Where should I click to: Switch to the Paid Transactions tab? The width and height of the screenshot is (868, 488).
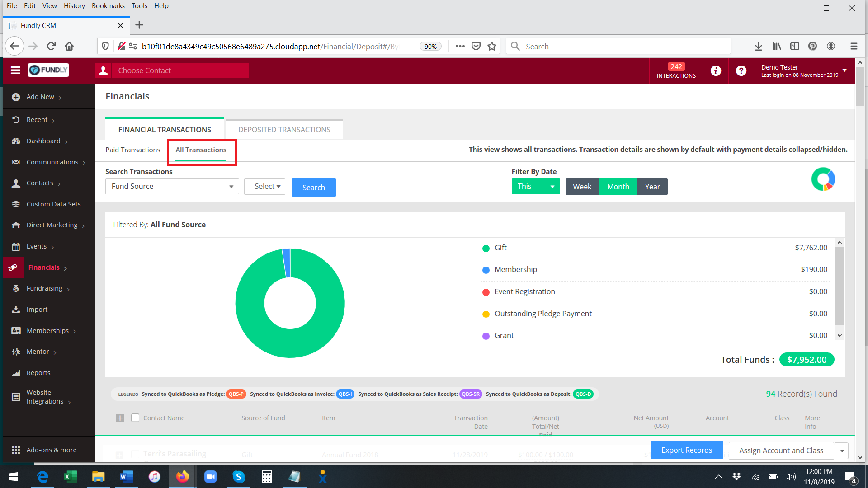click(x=132, y=150)
